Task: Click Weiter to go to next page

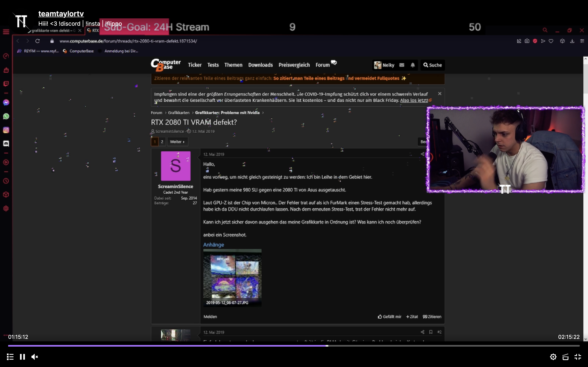Action: 177,141
